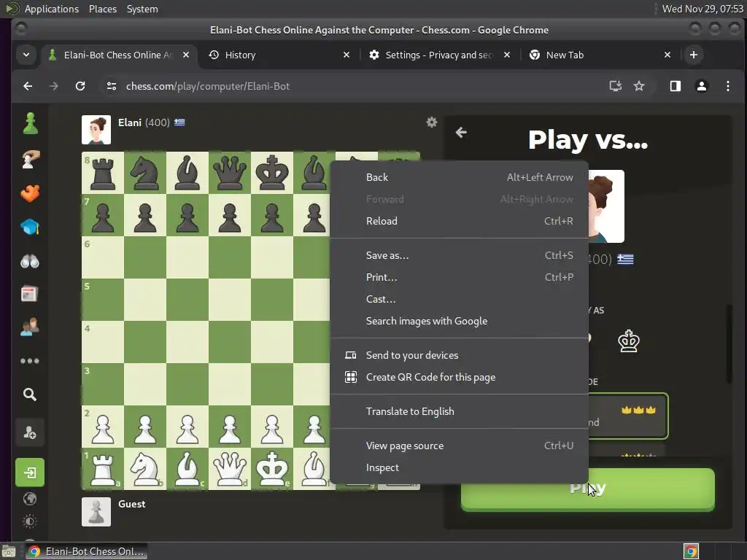Click the install app icon in address bar
747x560 pixels.
(x=616, y=86)
